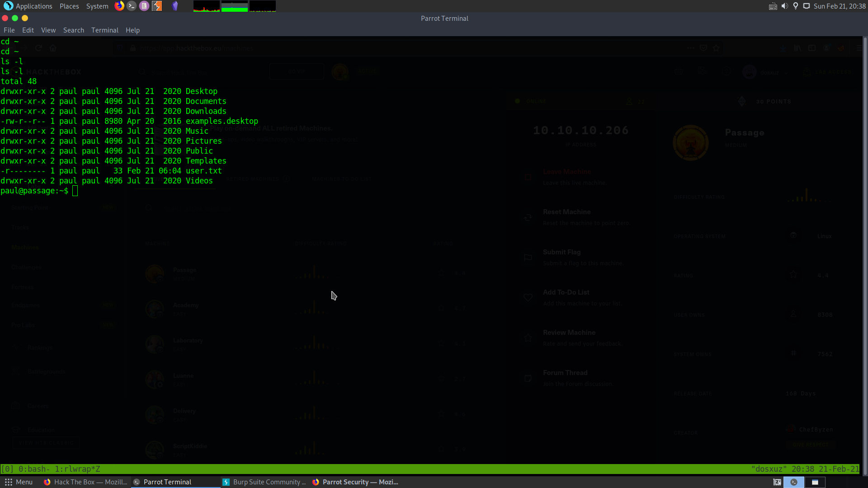This screenshot has height=488, width=868.
Task: Click the CPU system monitor graph
Action: click(206, 6)
